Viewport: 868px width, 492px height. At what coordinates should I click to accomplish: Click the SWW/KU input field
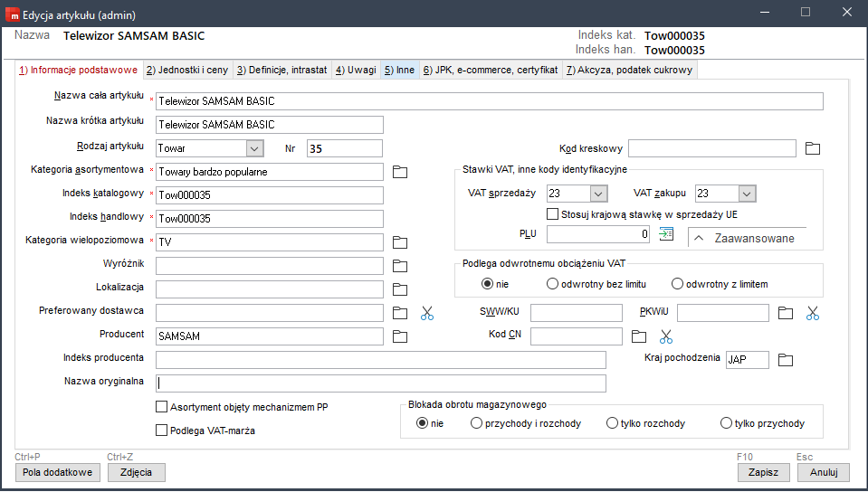[x=577, y=313]
